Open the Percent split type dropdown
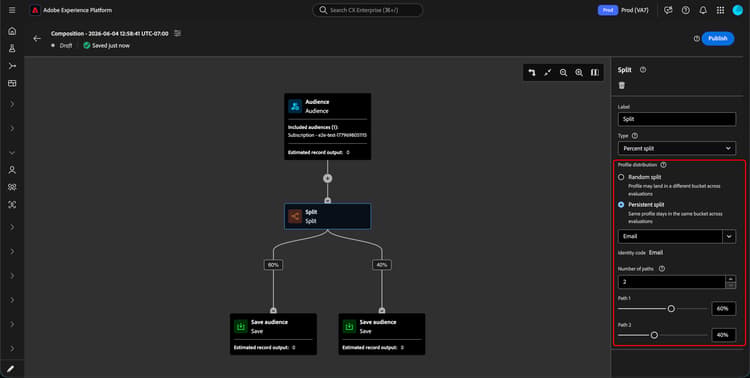Image resolution: width=750 pixels, height=378 pixels. [x=677, y=148]
